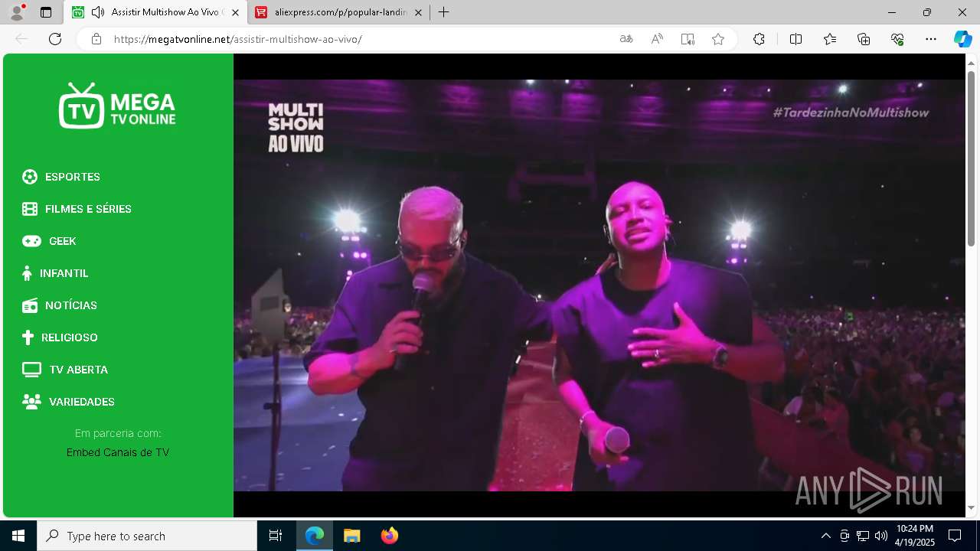The width and height of the screenshot is (980, 551).
Task: Open the notification center
Action: click(955, 536)
